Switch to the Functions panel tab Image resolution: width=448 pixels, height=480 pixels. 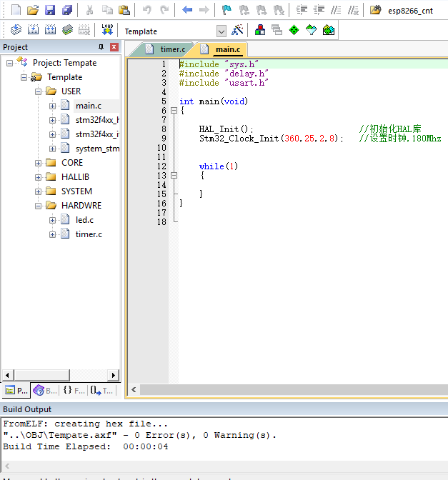click(74, 391)
